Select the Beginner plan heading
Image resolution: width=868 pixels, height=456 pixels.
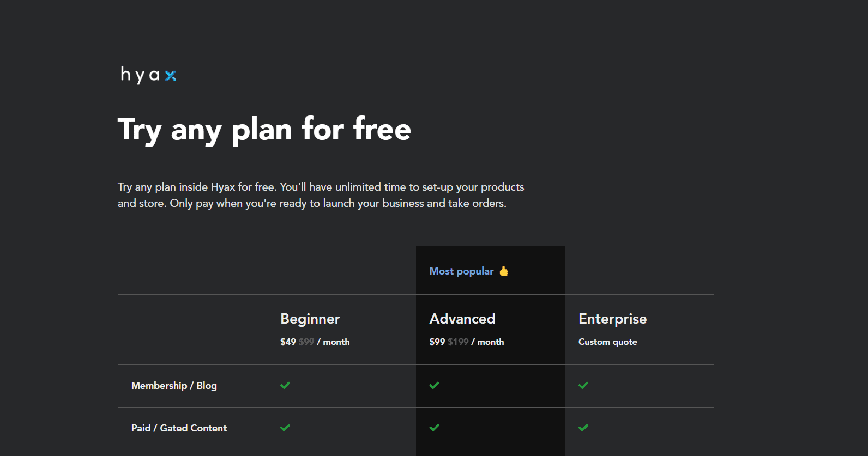pos(310,319)
